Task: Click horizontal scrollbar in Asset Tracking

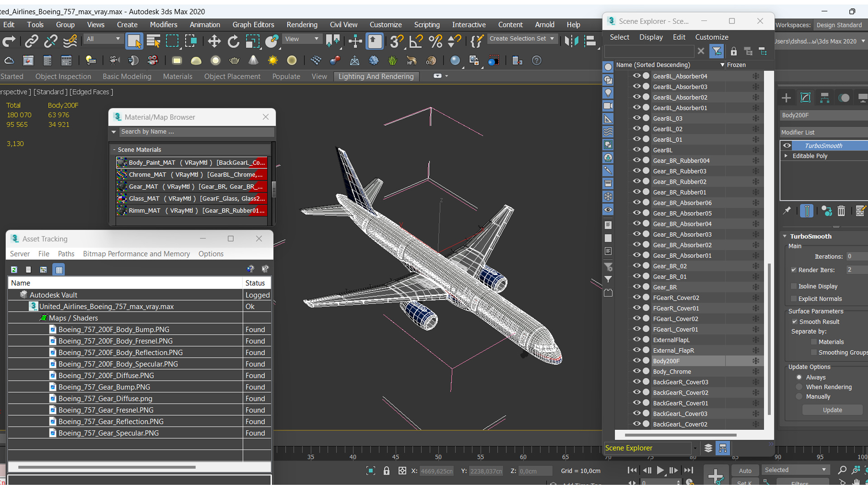Action: (x=107, y=467)
